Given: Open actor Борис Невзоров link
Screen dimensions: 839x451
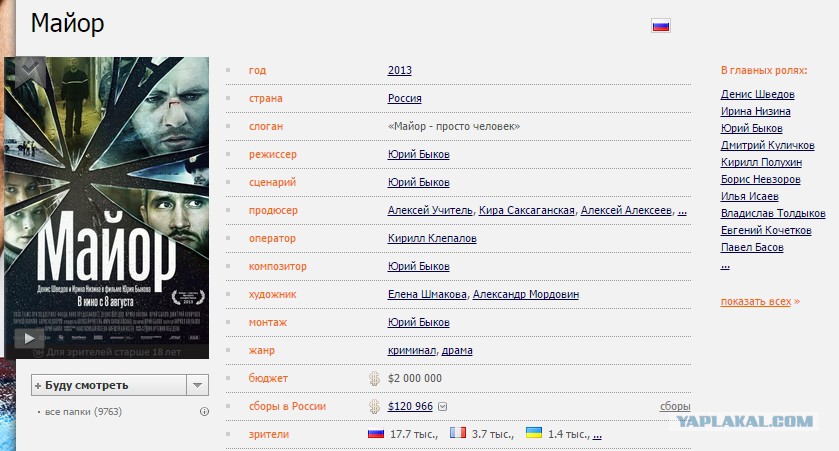Looking at the screenshot, I should (760, 179).
